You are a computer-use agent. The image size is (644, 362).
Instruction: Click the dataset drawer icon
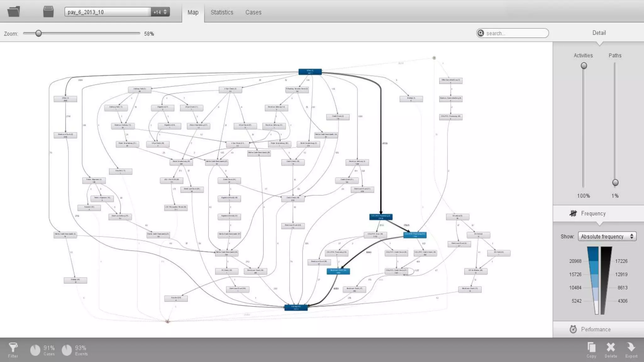coord(48,12)
